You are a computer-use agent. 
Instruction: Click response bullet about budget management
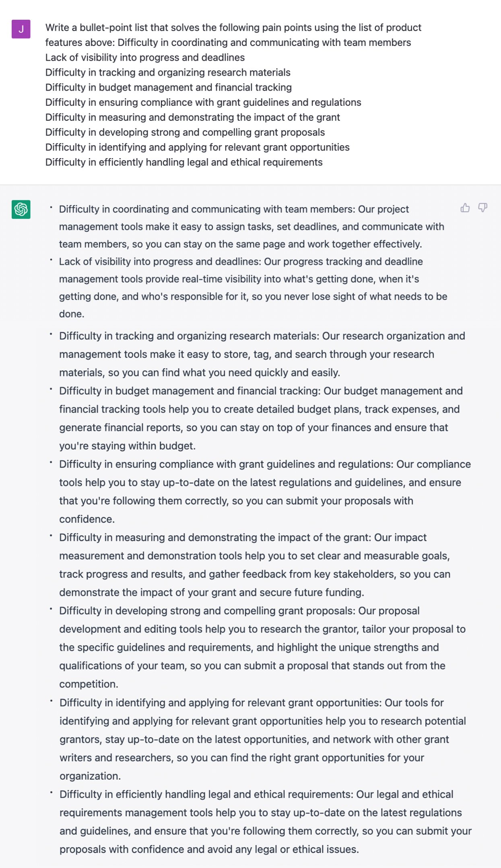(x=261, y=418)
